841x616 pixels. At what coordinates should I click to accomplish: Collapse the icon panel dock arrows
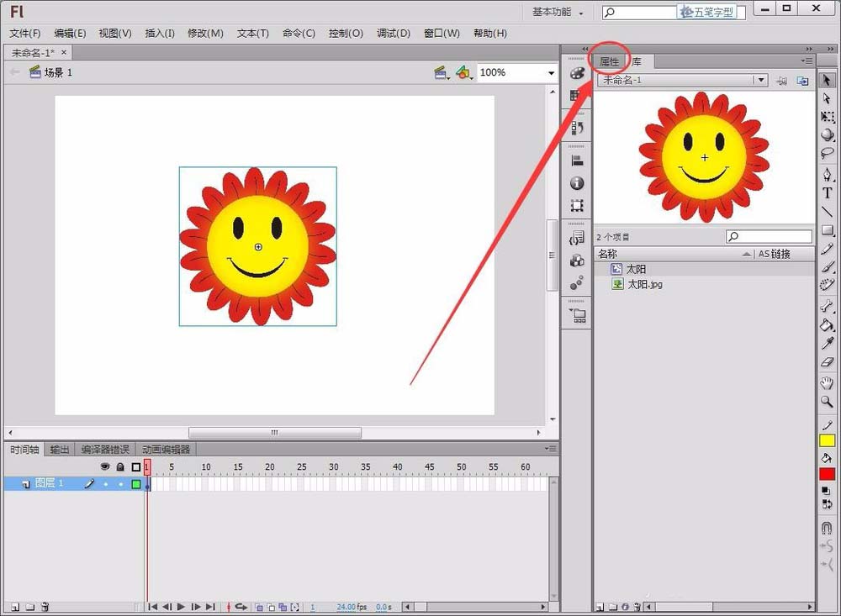[x=585, y=49]
